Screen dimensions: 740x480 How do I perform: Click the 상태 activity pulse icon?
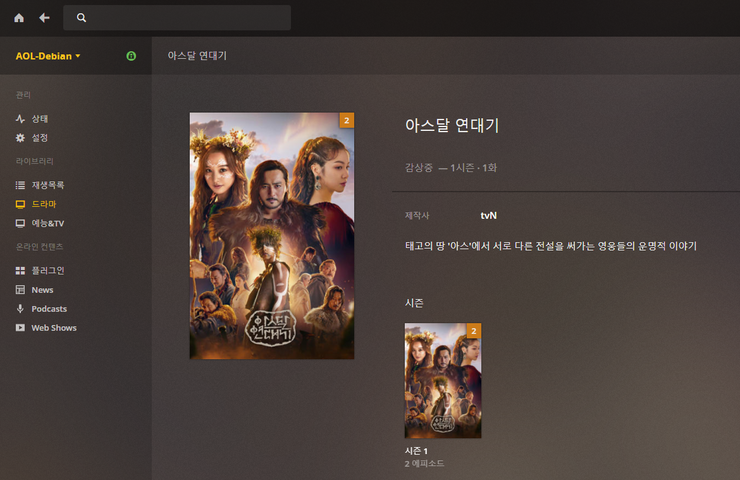coord(20,118)
